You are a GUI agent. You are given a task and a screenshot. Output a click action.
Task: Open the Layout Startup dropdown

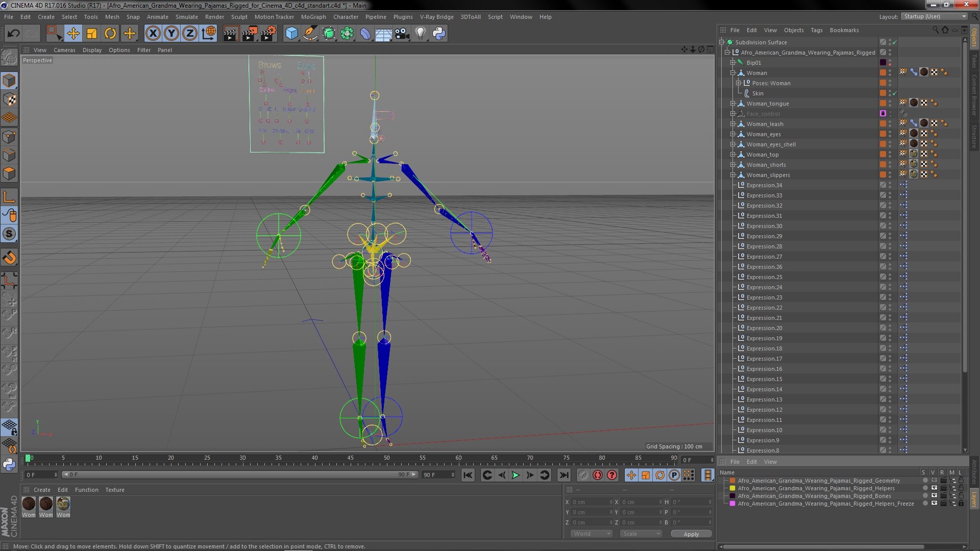[934, 17]
